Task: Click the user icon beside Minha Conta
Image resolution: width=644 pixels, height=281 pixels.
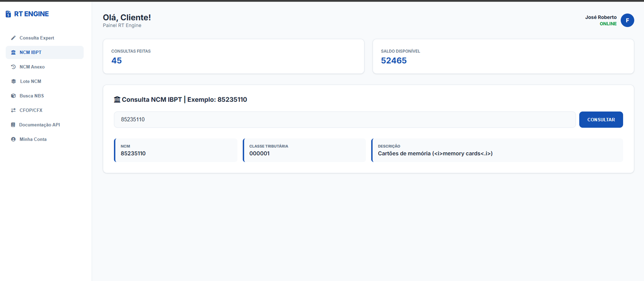Action: 13,139
